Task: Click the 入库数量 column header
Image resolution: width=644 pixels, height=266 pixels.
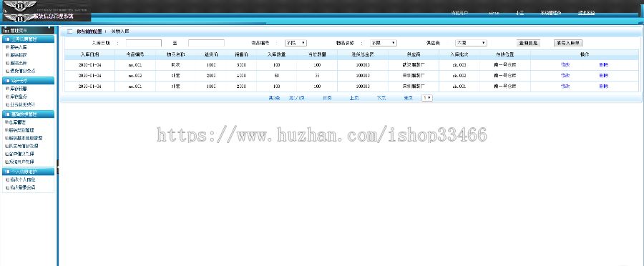Action: [276, 54]
